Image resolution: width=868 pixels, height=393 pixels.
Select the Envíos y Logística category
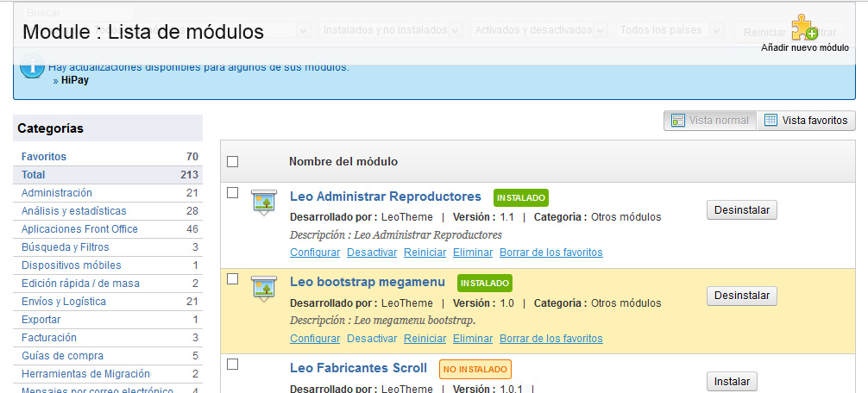coord(108,302)
